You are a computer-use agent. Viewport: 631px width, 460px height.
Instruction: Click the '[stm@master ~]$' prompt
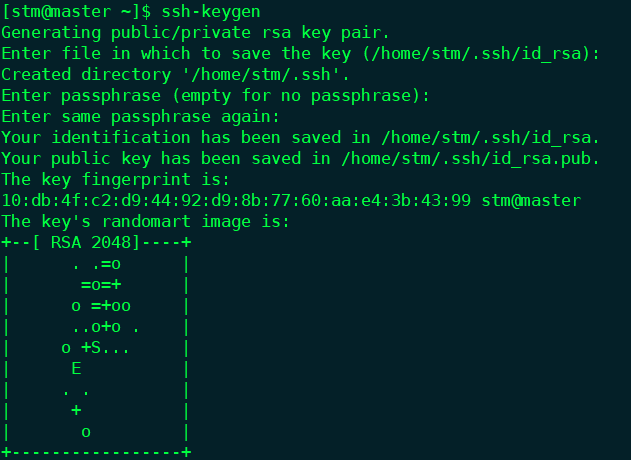(x=76, y=11)
